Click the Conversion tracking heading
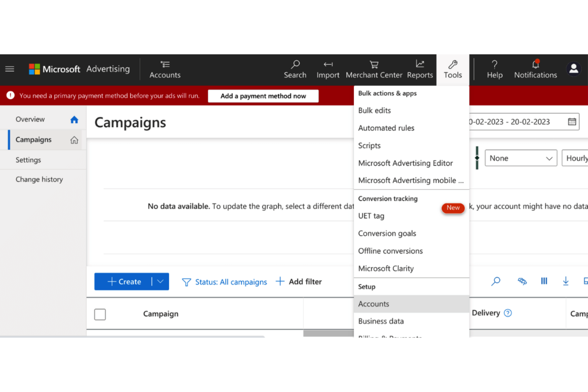 pyautogui.click(x=388, y=199)
